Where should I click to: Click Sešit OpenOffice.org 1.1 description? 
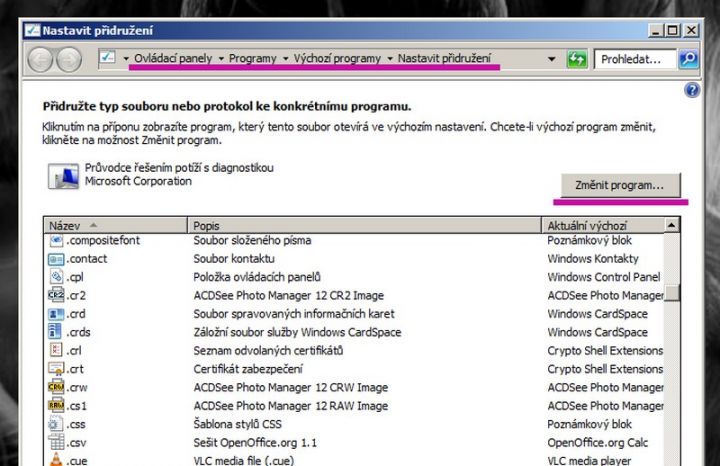click(255, 443)
